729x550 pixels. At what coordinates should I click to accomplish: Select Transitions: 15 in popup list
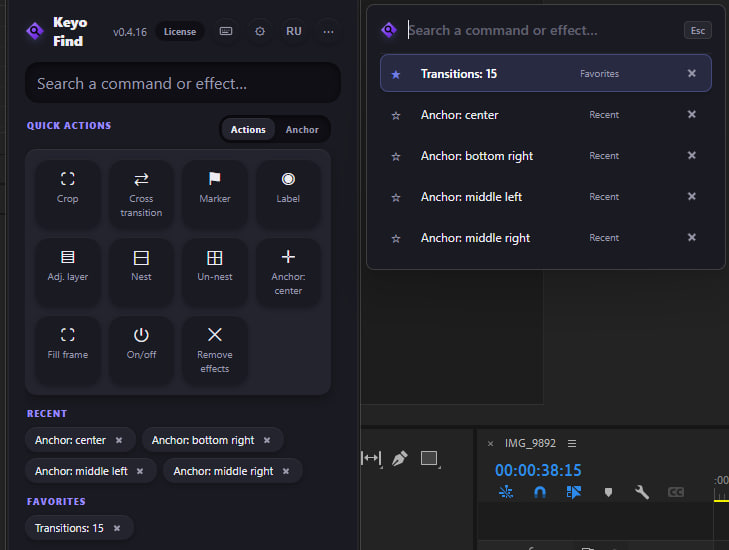click(x=545, y=73)
